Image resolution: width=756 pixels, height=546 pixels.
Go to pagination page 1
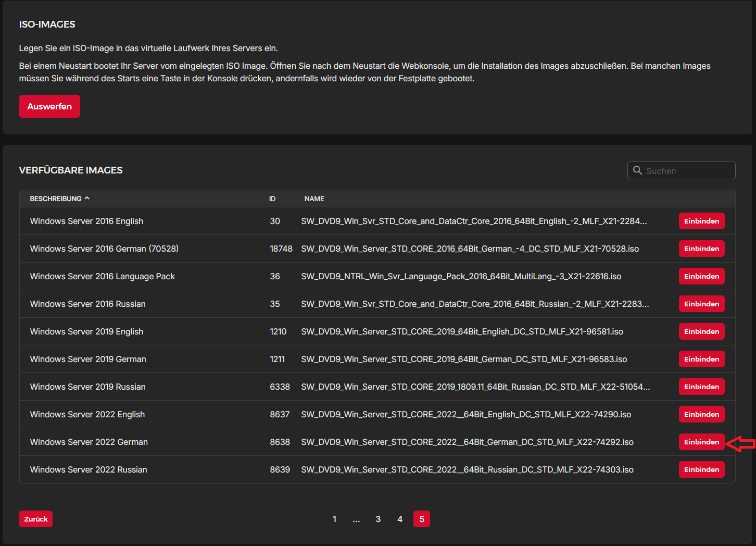click(x=334, y=519)
